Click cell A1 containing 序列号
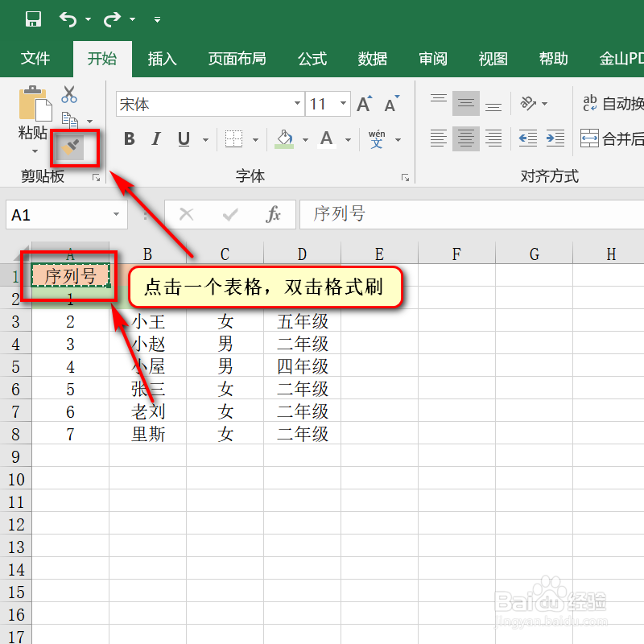Screen dimensions: 644x644 pos(70,275)
